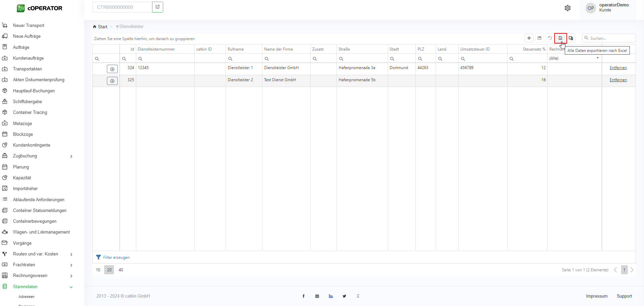Open the column chooser icon
644x306 pixels.
[571, 38]
